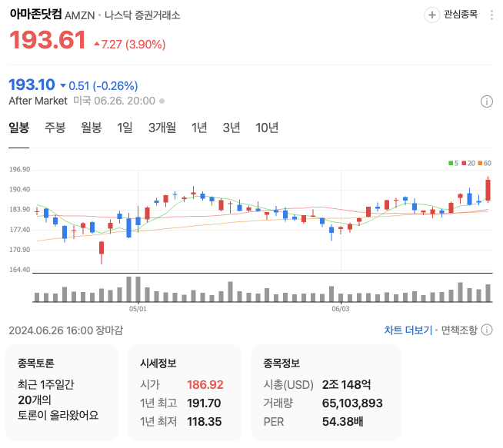Click the volume value 65,103,893

(352, 403)
